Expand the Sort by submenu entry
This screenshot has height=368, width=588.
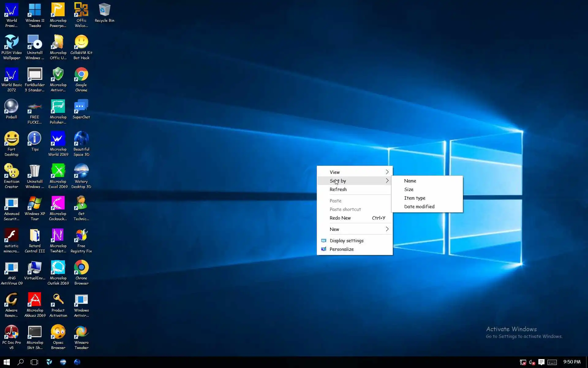click(x=355, y=181)
